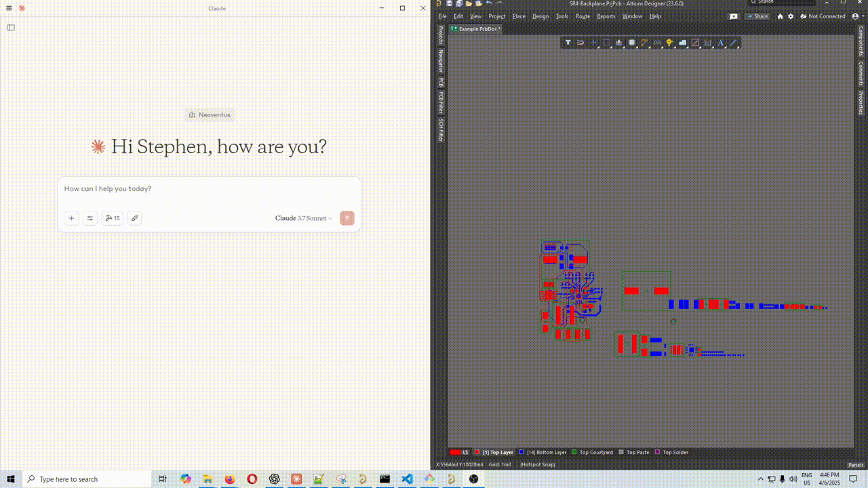Image resolution: width=868 pixels, height=488 pixels.
Task: Select the track length tuning tool
Action: click(x=657, y=43)
